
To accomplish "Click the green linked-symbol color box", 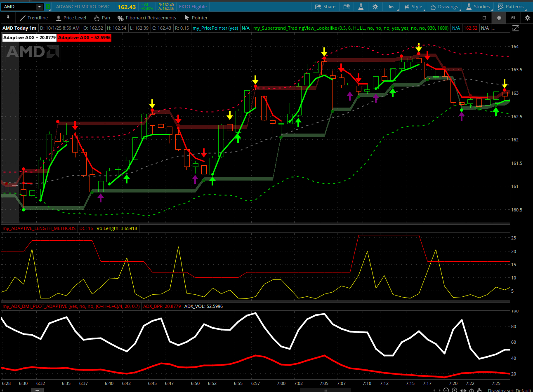I will (48, 7).
